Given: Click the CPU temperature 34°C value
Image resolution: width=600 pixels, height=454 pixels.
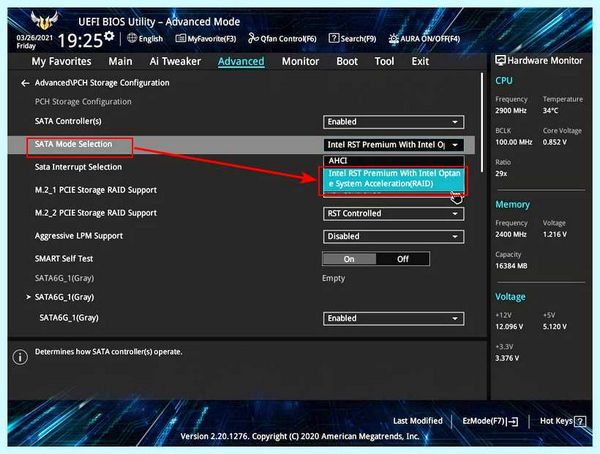Looking at the screenshot, I should 550,111.
